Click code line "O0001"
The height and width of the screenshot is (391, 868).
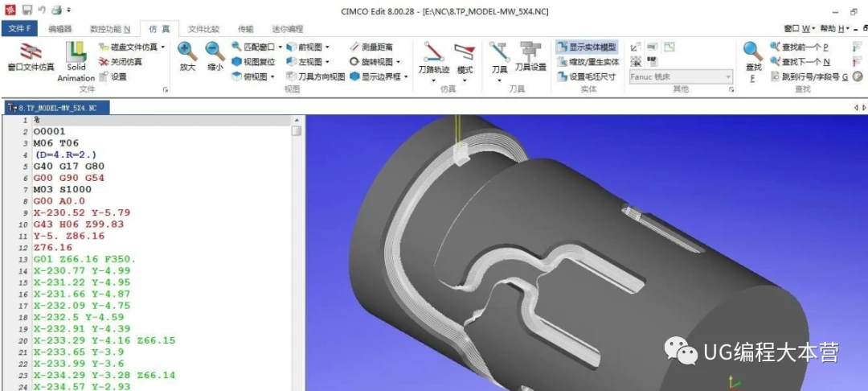[x=49, y=131]
